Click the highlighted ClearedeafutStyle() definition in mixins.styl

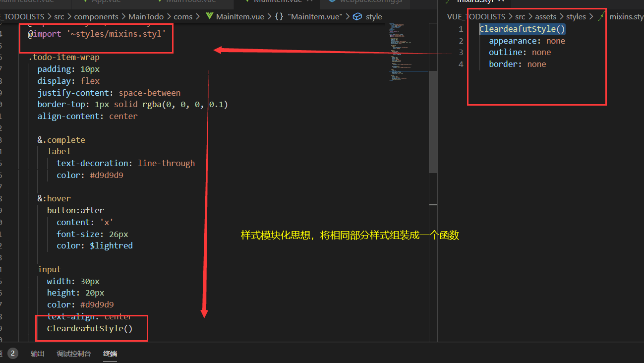(522, 29)
